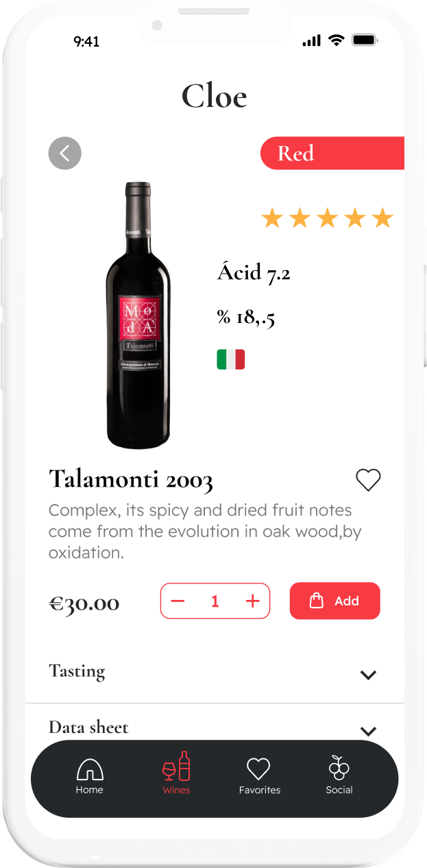Tap the third rating star

click(x=328, y=219)
